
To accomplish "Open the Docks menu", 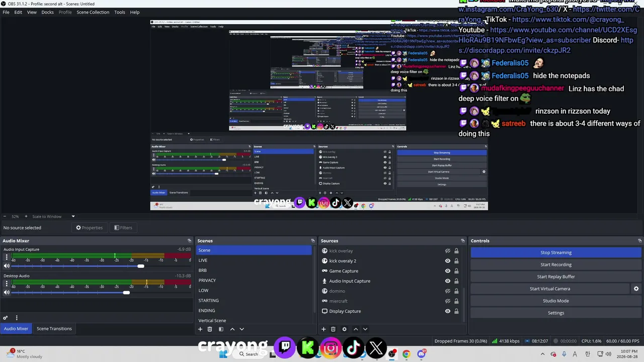I will pyautogui.click(x=47, y=12).
